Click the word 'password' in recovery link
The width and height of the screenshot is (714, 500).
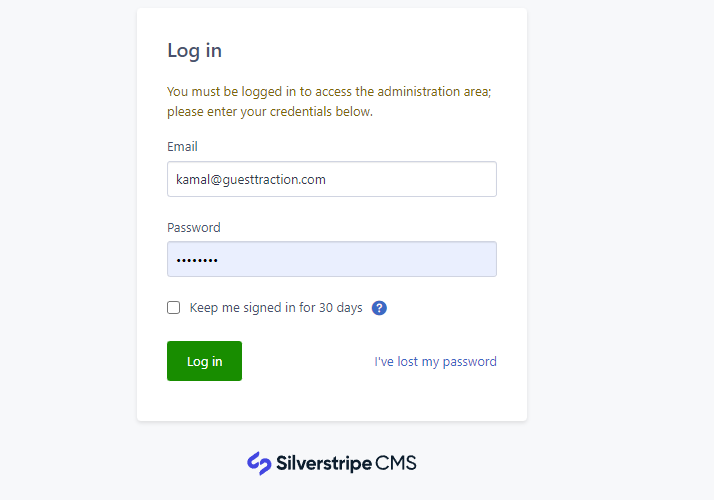click(x=469, y=362)
